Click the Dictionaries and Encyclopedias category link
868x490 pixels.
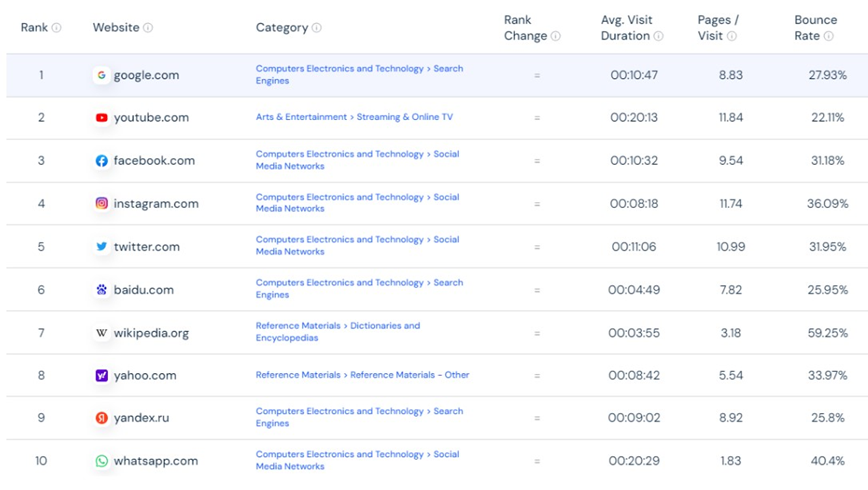(338, 332)
